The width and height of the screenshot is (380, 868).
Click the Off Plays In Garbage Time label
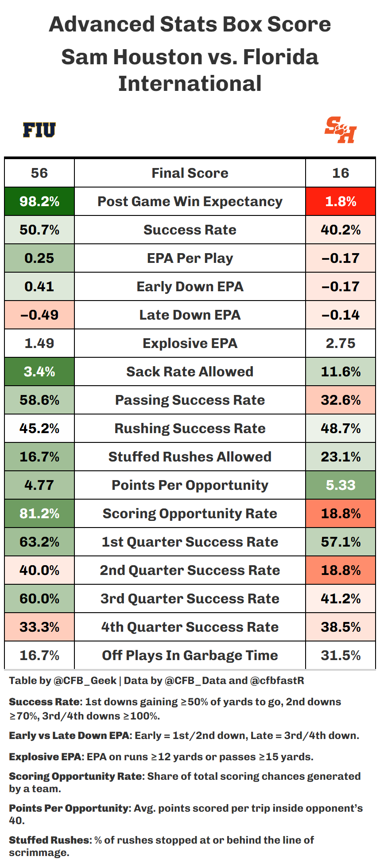(190, 656)
